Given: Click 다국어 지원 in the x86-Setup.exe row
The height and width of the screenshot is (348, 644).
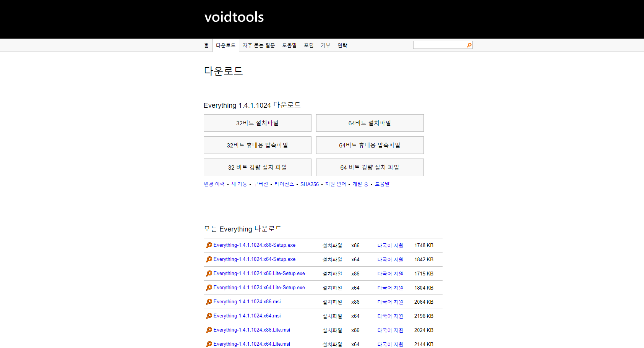Looking at the screenshot, I should click(x=390, y=246).
